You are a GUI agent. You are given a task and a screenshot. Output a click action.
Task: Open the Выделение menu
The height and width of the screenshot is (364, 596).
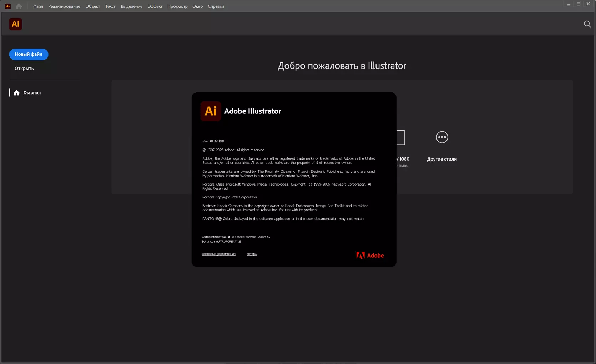coord(132,6)
